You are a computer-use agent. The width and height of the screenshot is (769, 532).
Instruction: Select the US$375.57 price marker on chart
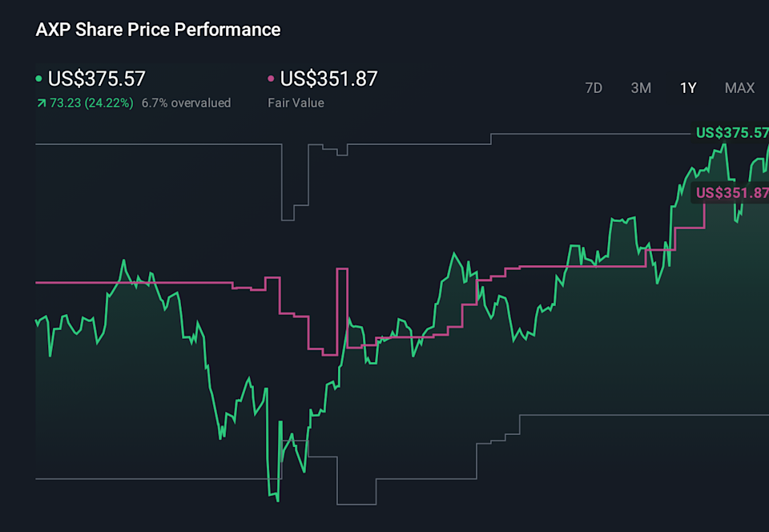(x=733, y=133)
